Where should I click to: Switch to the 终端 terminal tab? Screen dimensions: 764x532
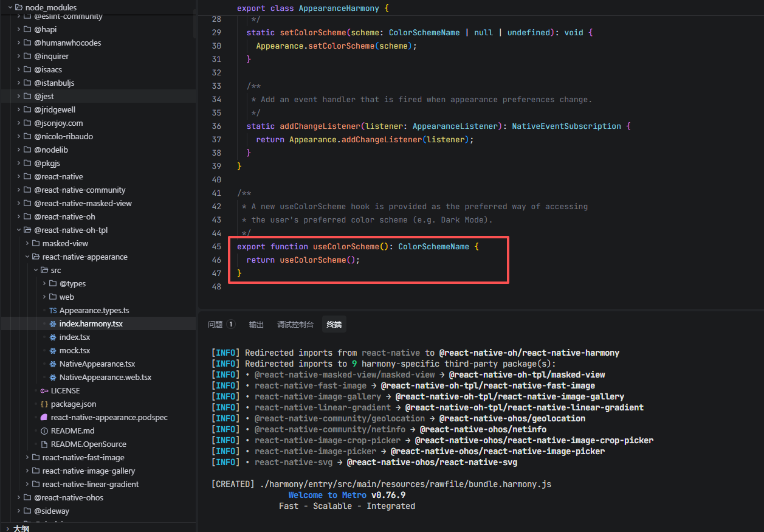(x=334, y=325)
